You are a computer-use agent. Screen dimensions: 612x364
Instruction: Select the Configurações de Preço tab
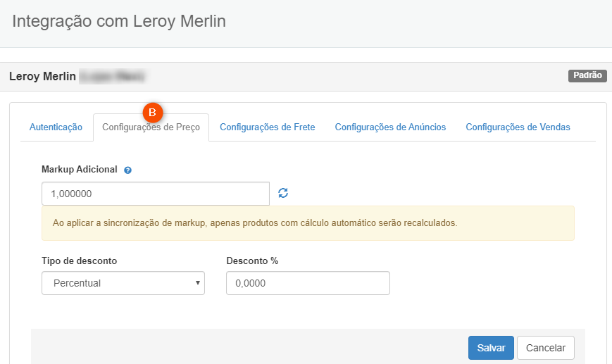(151, 127)
